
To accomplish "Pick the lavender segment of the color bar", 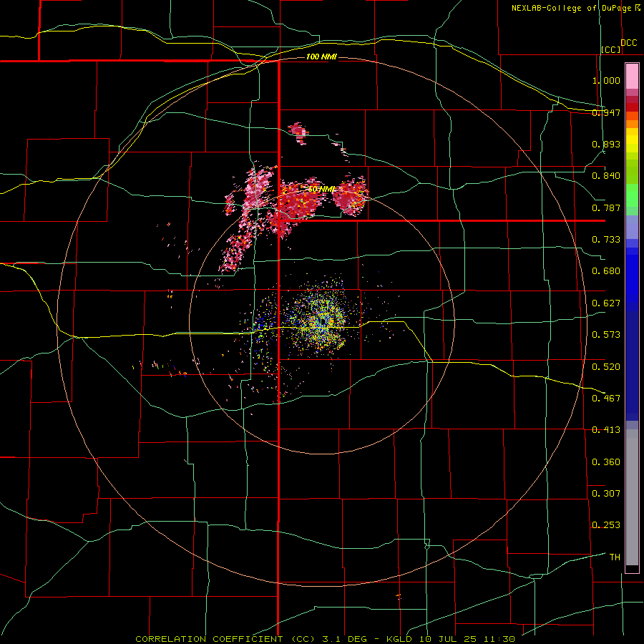I will 632,227.
